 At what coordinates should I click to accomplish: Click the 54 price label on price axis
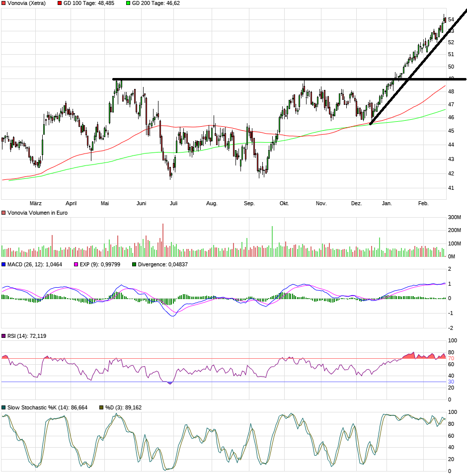[x=451, y=19]
